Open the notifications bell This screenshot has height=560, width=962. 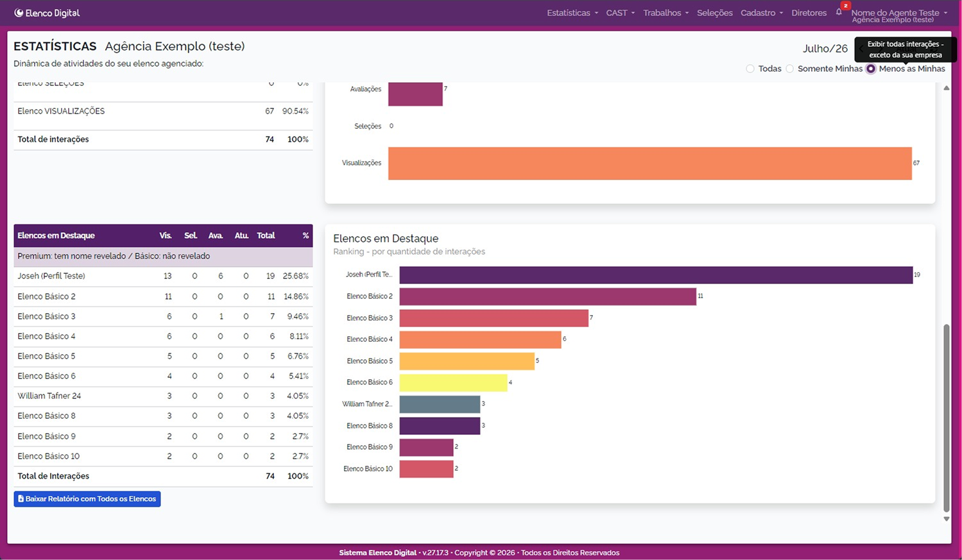(x=838, y=12)
